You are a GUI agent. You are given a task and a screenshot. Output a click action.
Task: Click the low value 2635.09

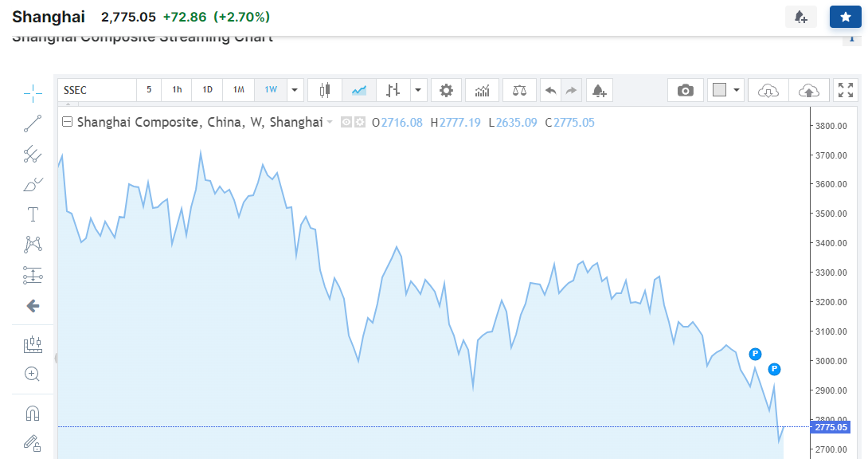[517, 123]
